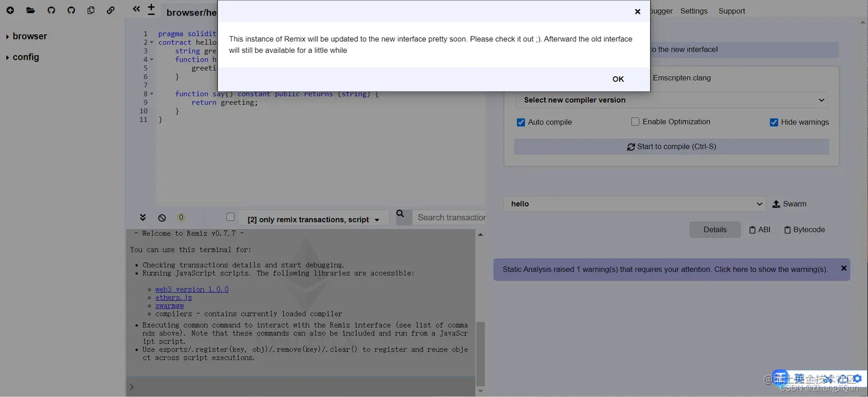
Task: Open the hello contract selector dropdown
Action: (x=634, y=204)
